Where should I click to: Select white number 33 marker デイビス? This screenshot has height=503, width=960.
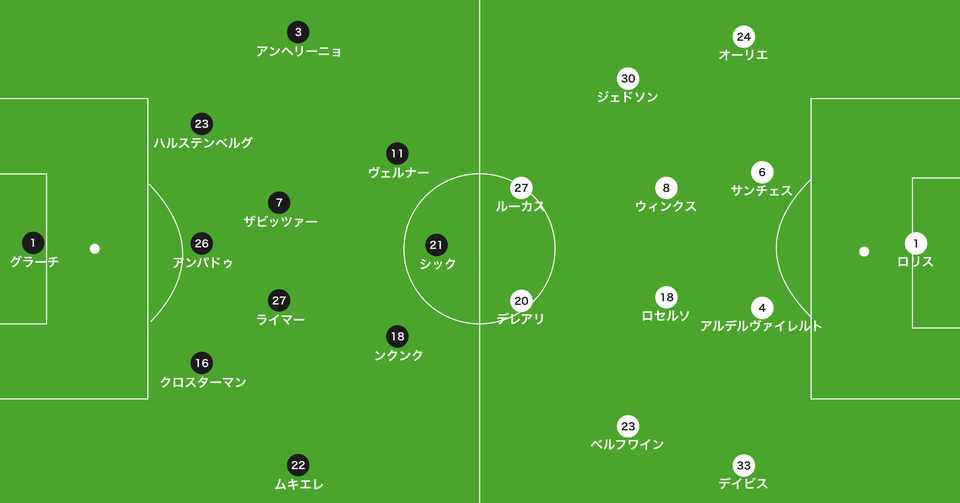click(x=743, y=465)
